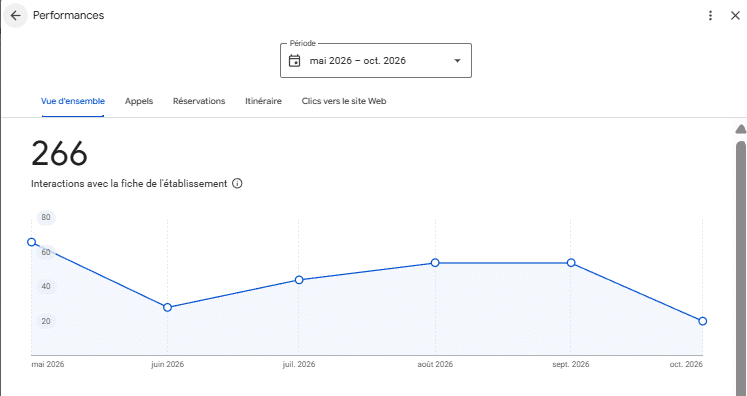
Task: Click the 'août 2026' x-axis label
Action: click(435, 365)
